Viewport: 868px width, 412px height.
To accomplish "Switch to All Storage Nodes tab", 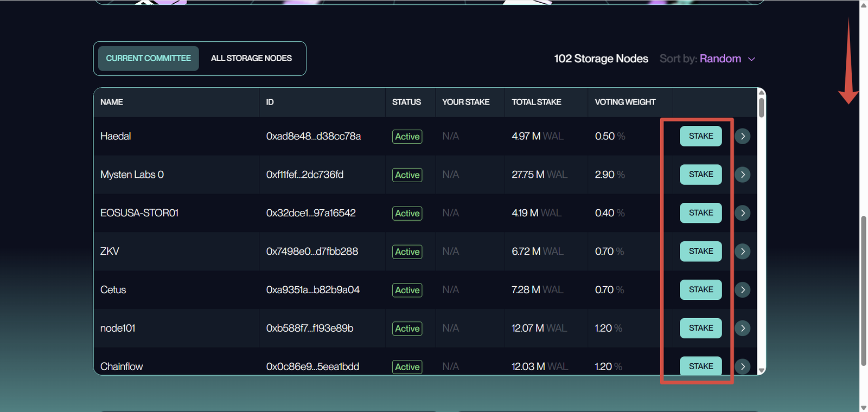I will pos(251,59).
